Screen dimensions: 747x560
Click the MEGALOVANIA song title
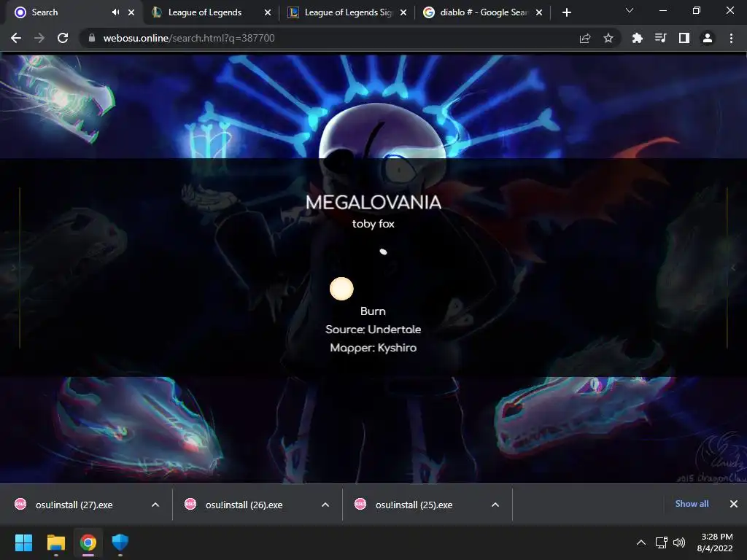tap(373, 203)
